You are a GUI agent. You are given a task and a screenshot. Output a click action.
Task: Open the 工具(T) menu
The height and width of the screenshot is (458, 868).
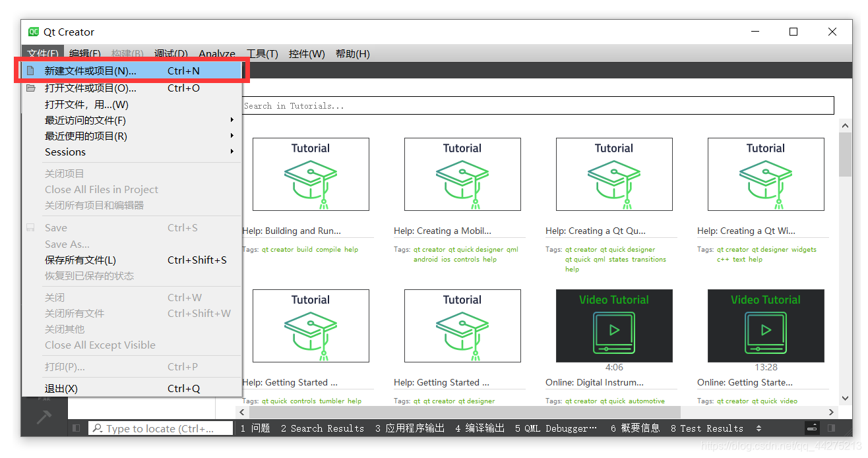coord(263,54)
